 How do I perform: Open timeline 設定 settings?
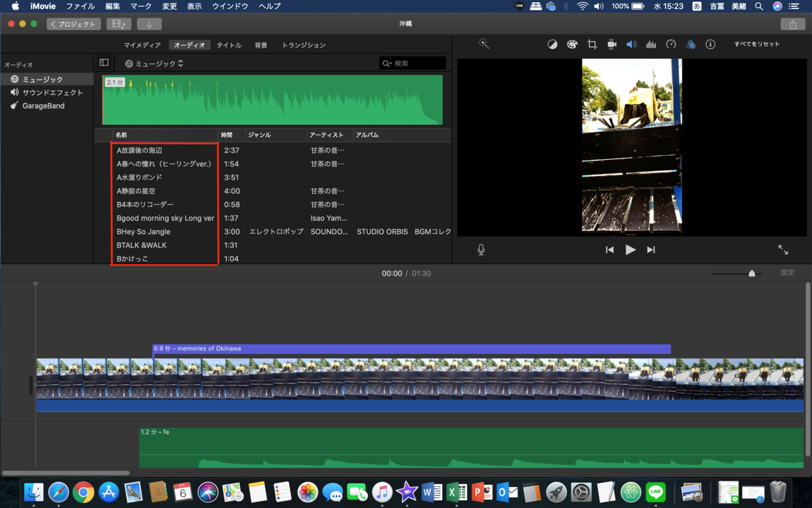click(x=787, y=272)
